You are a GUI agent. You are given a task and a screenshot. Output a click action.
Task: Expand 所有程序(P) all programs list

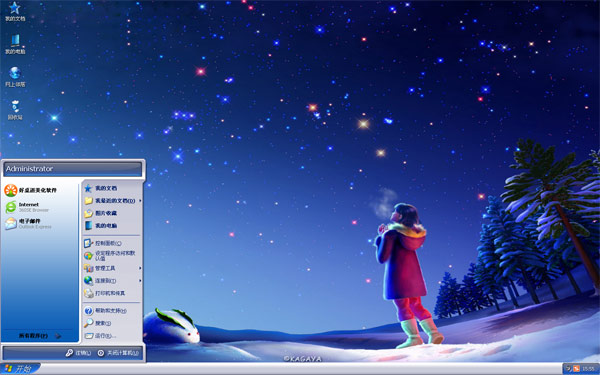tap(40, 336)
